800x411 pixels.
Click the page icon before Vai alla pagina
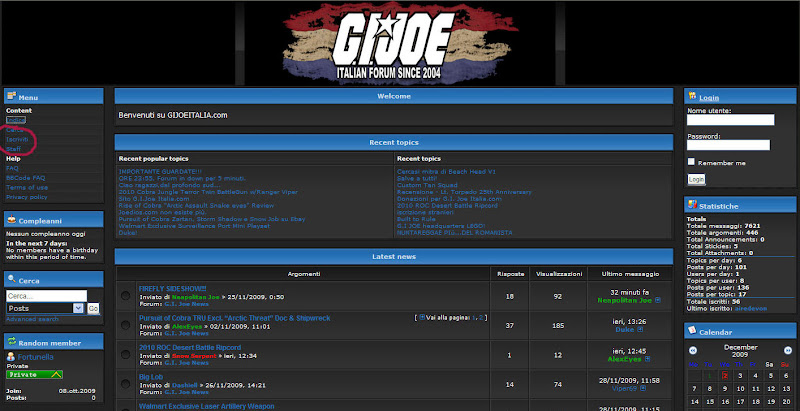coord(422,317)
